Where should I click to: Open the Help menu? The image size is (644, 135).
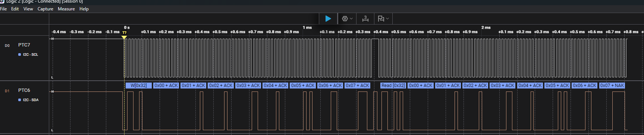[x=84, y=9]
